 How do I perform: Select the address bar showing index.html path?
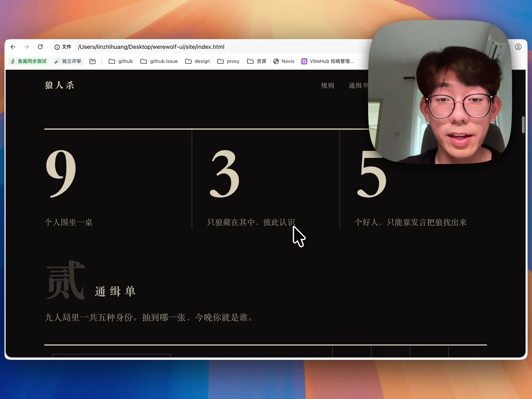151,47
